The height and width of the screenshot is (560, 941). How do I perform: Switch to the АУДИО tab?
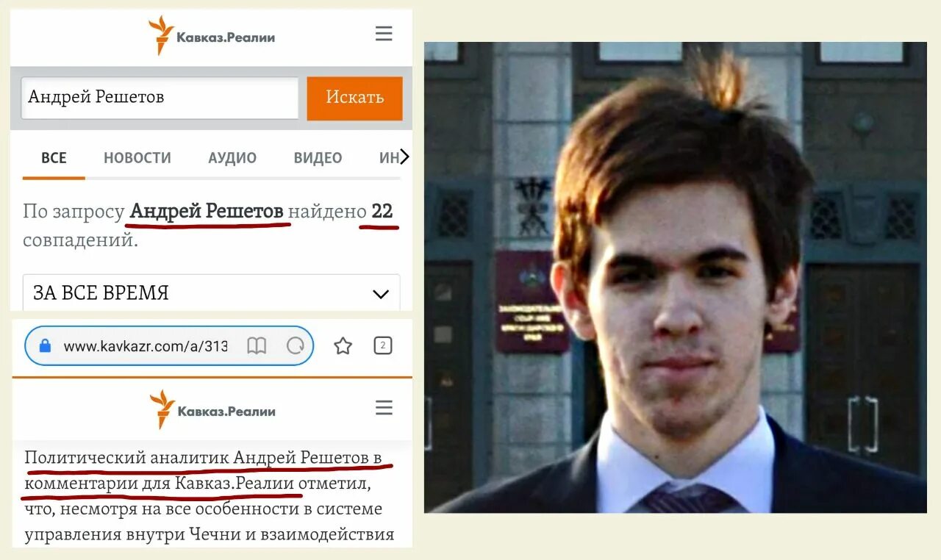tap(232, 157)
